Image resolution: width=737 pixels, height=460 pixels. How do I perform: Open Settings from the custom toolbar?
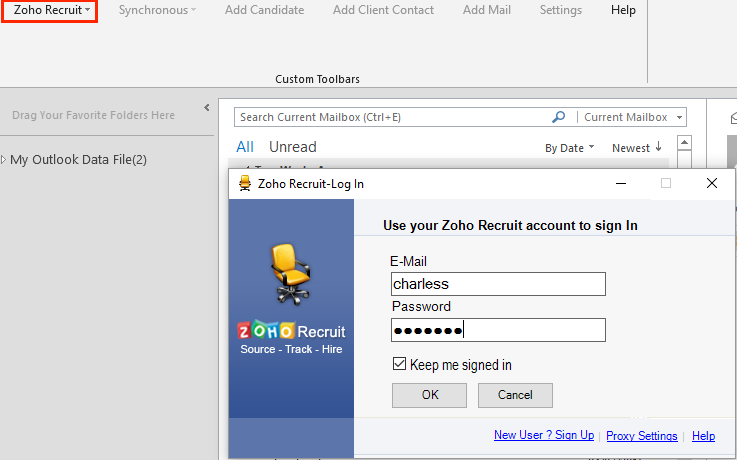pyautogui.click(x=560, y=10)
